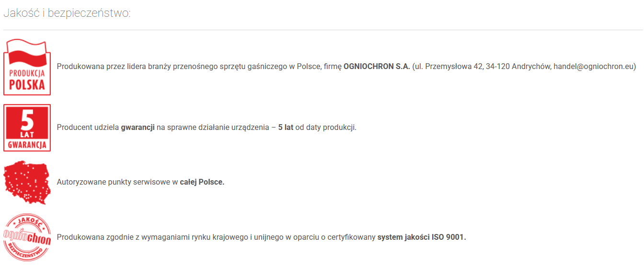Open the handel@ogniochron.eu email address
This screenshot has width=644, height=269.
click(x=595, y=67)
